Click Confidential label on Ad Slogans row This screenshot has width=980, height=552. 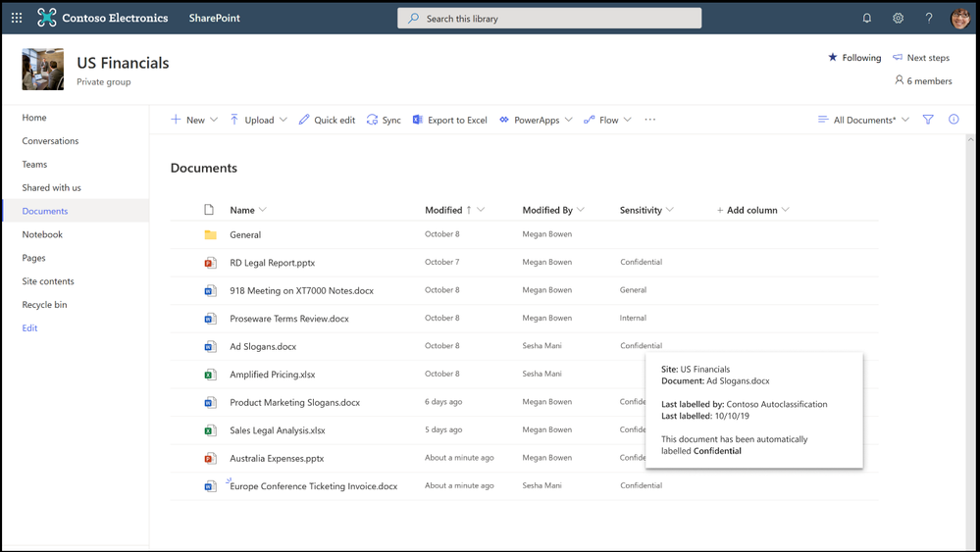642,345
